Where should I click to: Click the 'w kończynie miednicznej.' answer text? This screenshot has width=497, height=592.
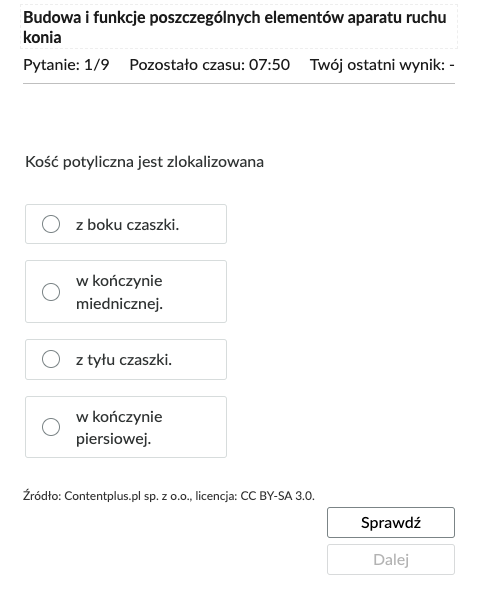119,292
